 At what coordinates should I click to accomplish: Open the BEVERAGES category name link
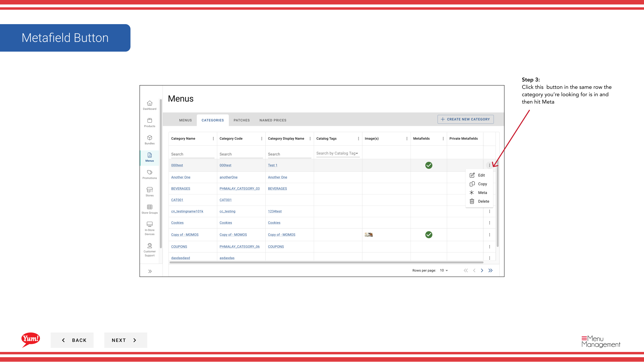tap(180, 189)
